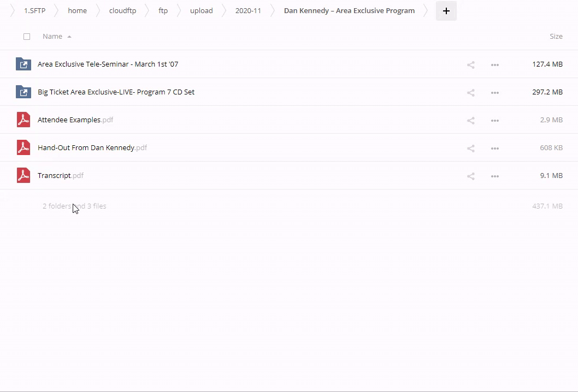Click the Attendee Examples PDF file icon
Screen dimensions: 578x392
click(x=23, y=120)
